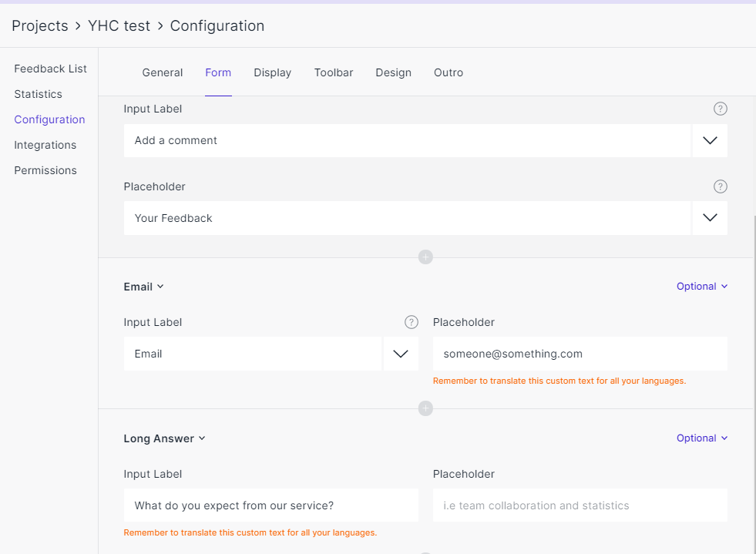Click the Long Answer input label field
The height and width of the screenshot is (554, 756).
coord(270,505)
